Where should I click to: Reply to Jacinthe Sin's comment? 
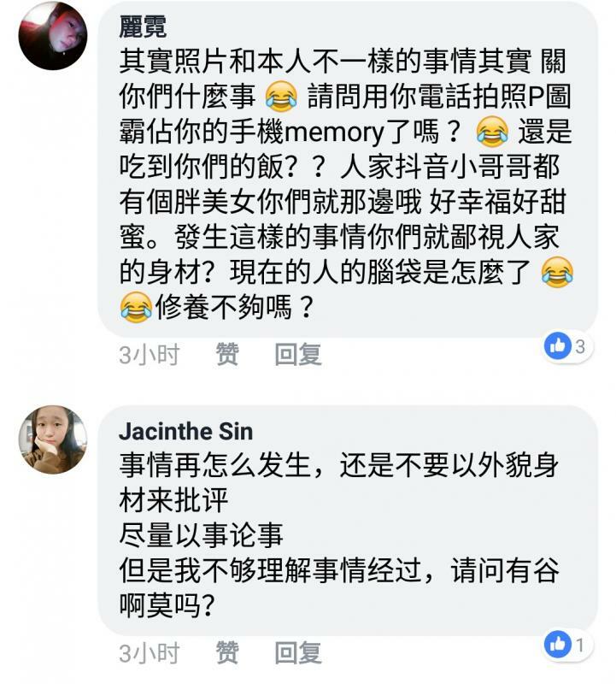click(x=298, y=653)
